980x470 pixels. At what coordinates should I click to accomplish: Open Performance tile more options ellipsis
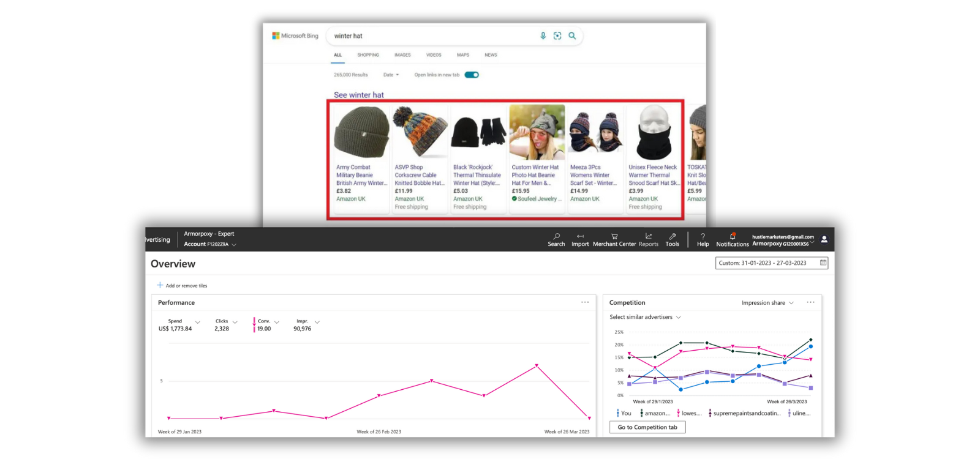[585, 302]
